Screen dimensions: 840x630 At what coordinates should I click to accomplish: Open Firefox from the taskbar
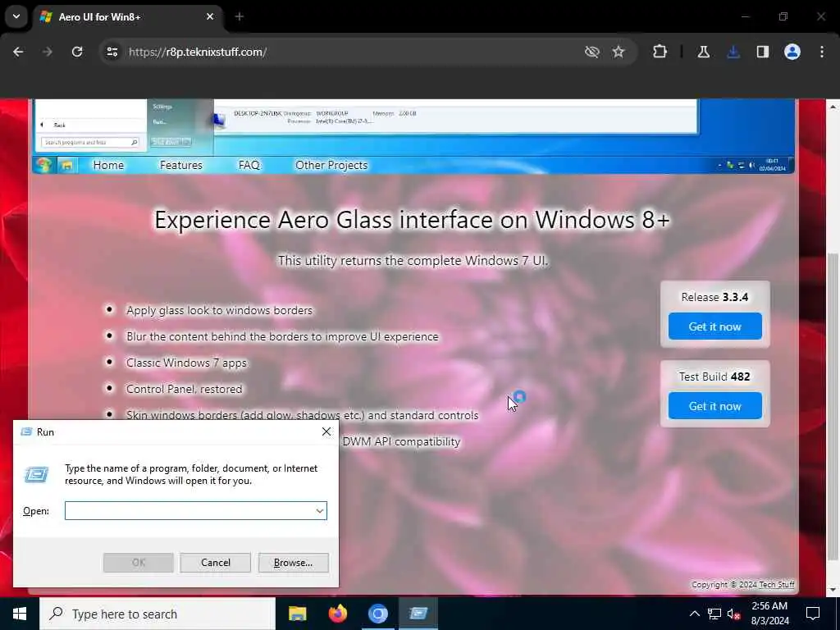click(x=337, y=614)
